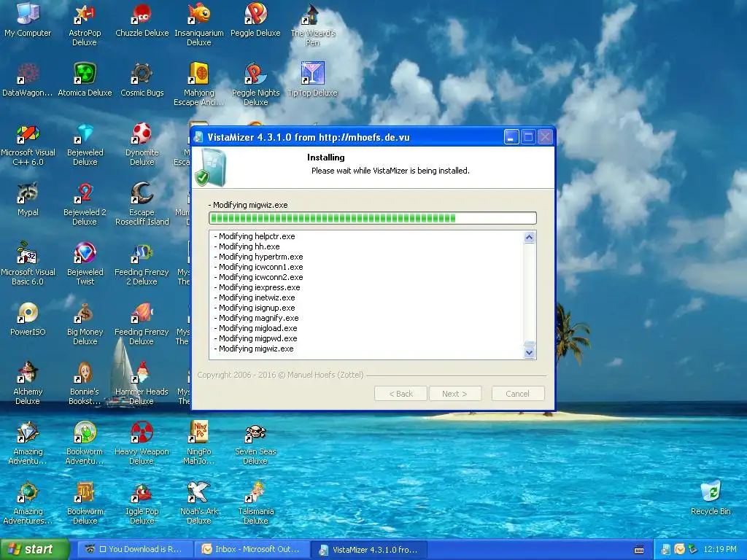Open Amazing Adventures shortcut with compass icon
The image size is (747, 560).
point(28,502)
